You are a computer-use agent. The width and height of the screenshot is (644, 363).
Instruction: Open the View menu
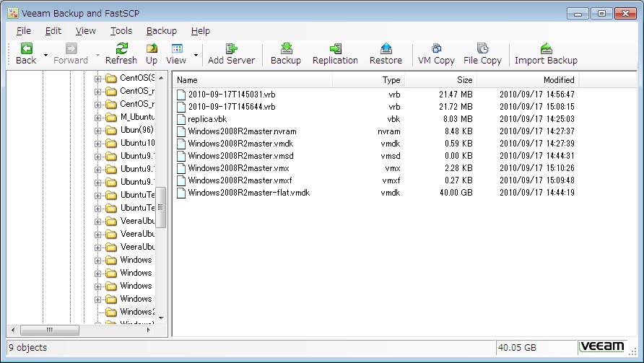85,31
